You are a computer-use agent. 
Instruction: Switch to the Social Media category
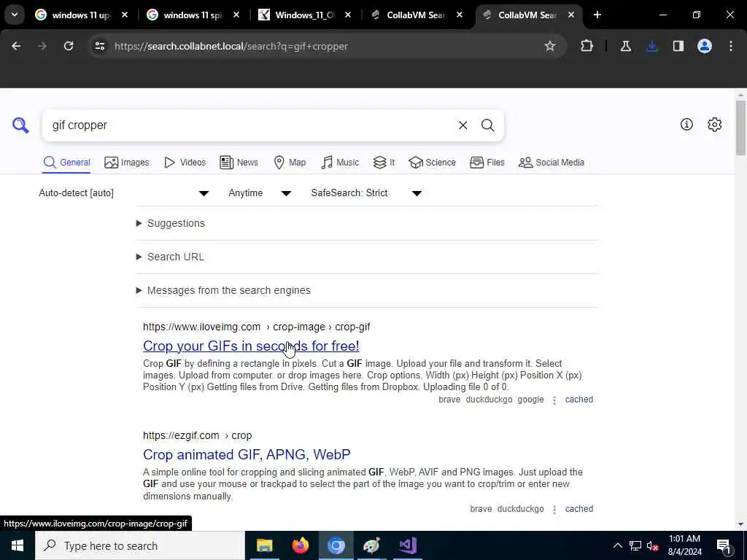[551, 163]
